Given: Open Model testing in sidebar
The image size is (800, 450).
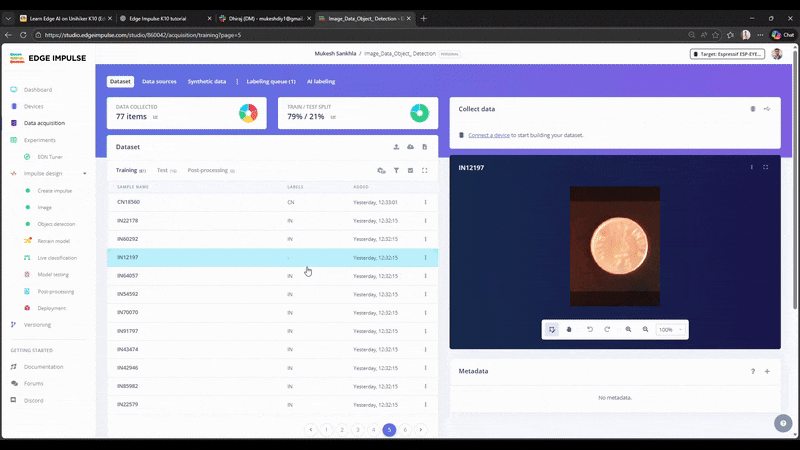Looking at the screenshot, I should tap(53, 274).
